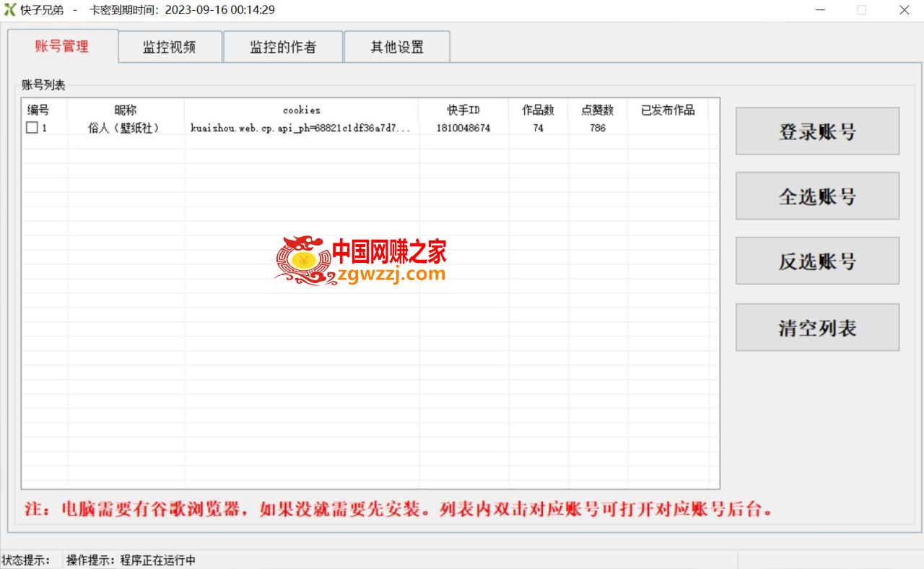Select the cookies value starting with kuaishou.web.cp
This screenshot has height=569, width=924.
click(300, 128)
